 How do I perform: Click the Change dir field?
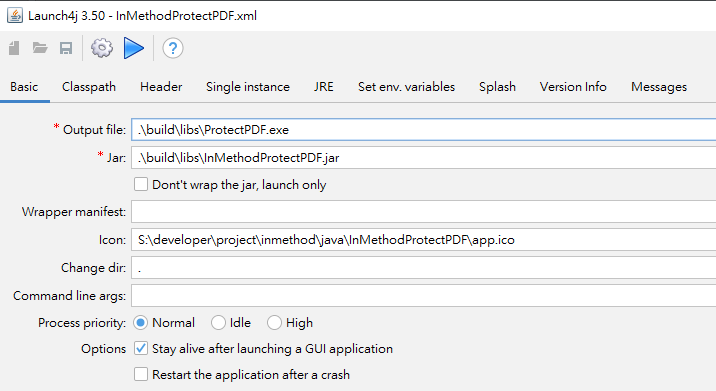pyautogui.click(x=423, y=268)
